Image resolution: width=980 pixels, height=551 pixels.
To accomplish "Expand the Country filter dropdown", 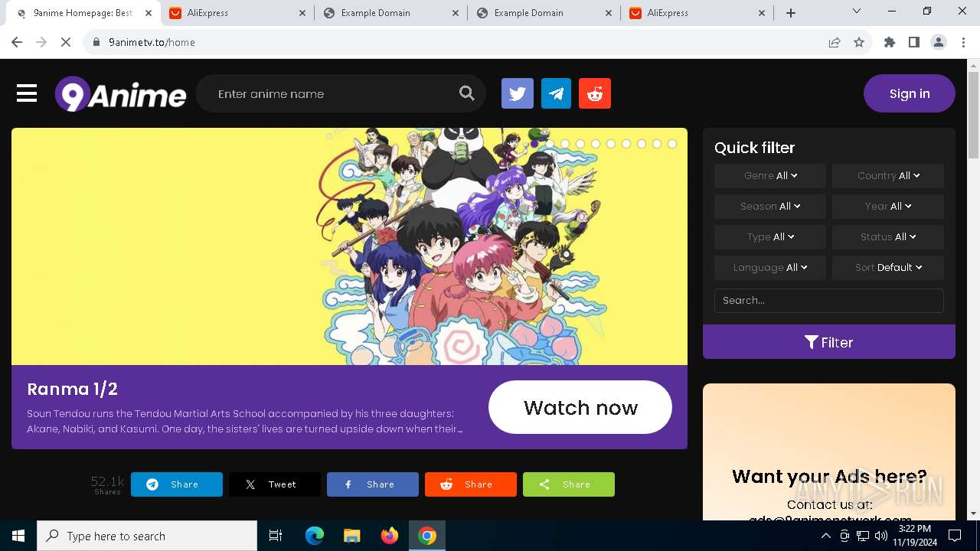I will (888, 175).
